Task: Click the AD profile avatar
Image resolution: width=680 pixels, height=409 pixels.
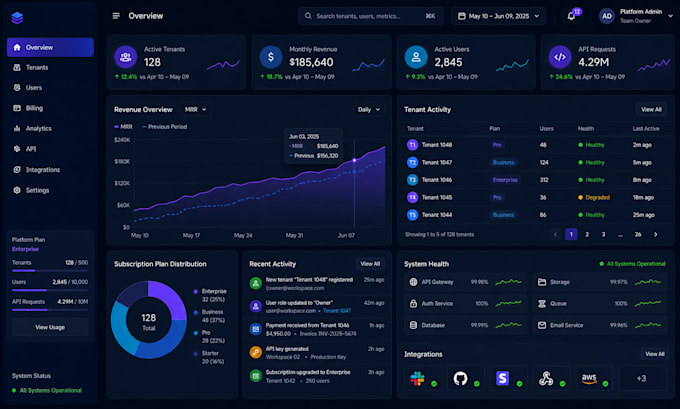Action: (607, 16)
